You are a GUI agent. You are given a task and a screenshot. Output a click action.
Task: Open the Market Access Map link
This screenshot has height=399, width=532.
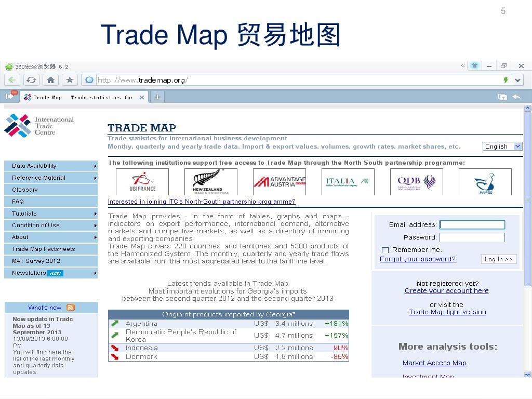[434, 363]
